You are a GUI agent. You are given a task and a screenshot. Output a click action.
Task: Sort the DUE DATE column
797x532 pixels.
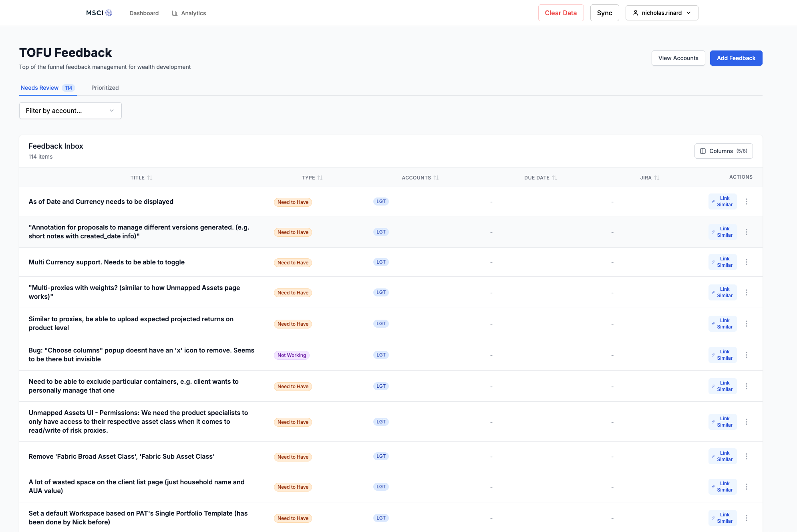point(555,177)
